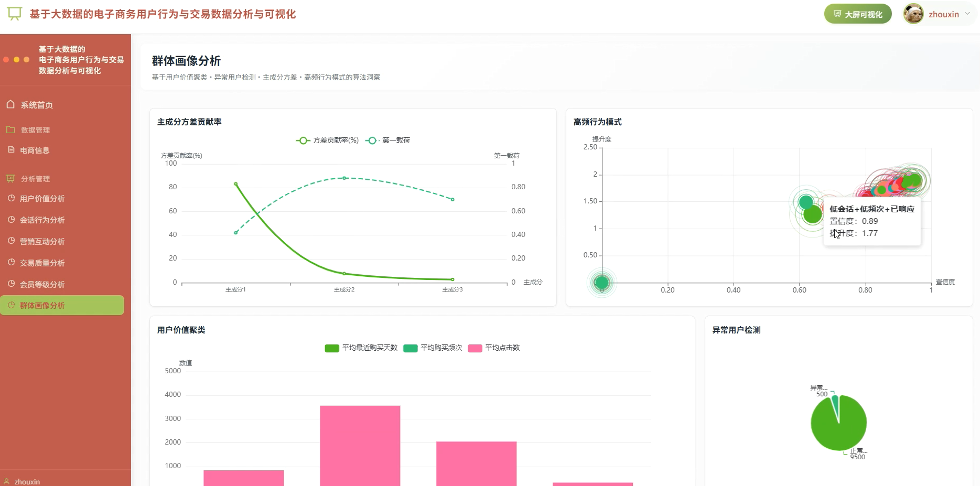
Task: Click the 异常用户检测 chart title
Action: 737,330
